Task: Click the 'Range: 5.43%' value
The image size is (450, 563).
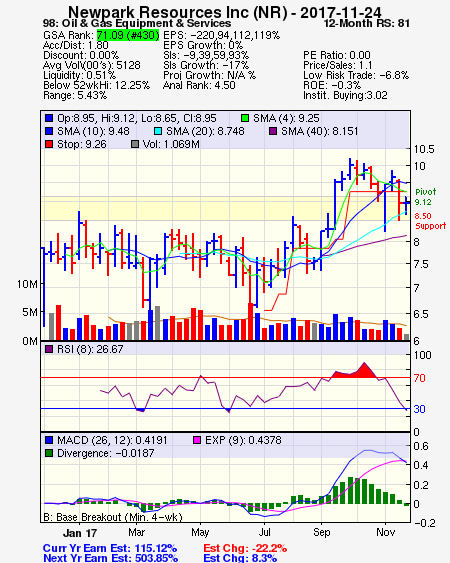Action: pyautogui.click(x=75, y=96)
